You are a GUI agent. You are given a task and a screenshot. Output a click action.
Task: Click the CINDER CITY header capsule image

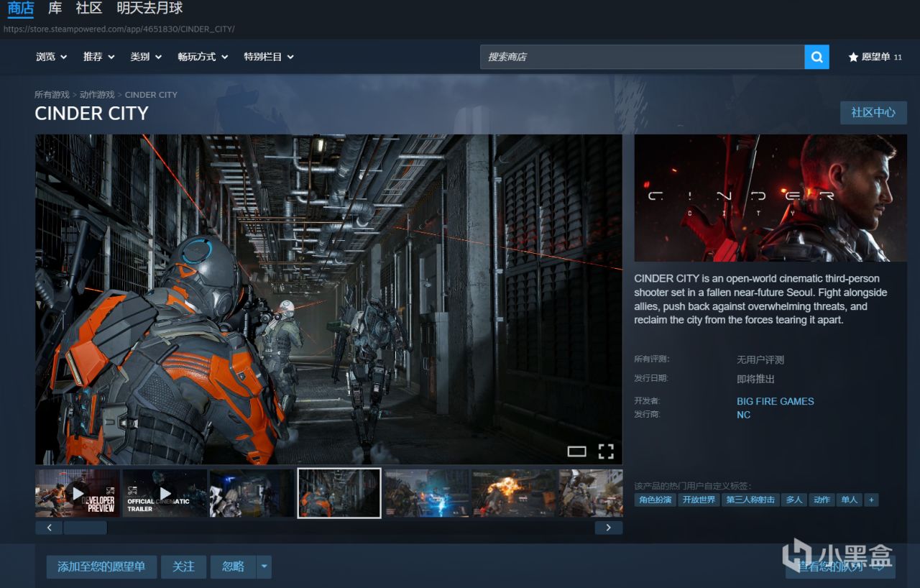(x=770, y=198)
